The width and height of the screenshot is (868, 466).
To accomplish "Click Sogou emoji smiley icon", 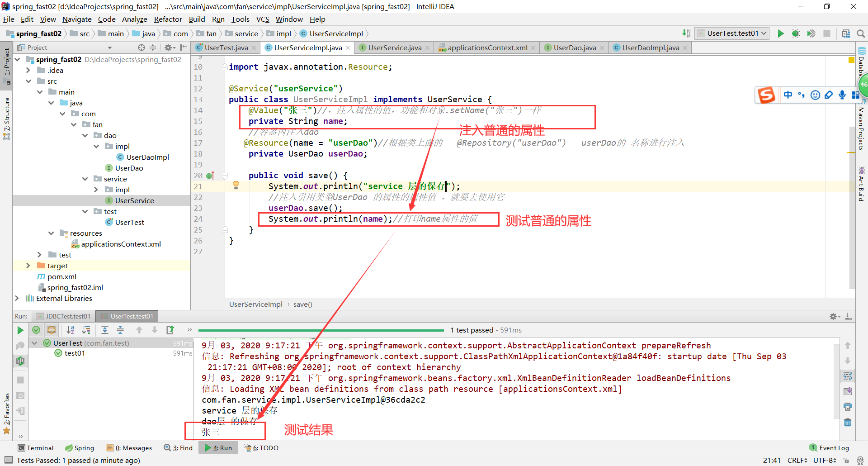I will pos(815,95).
